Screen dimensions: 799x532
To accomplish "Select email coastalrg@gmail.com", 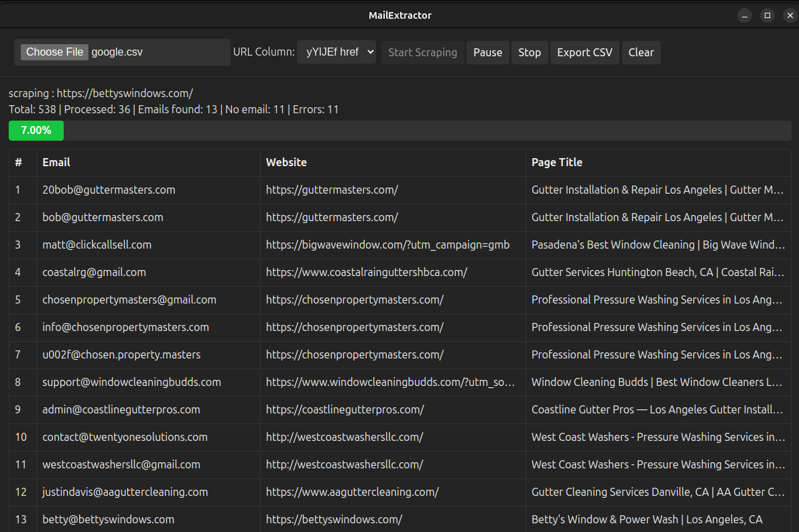I will point(95,273).
